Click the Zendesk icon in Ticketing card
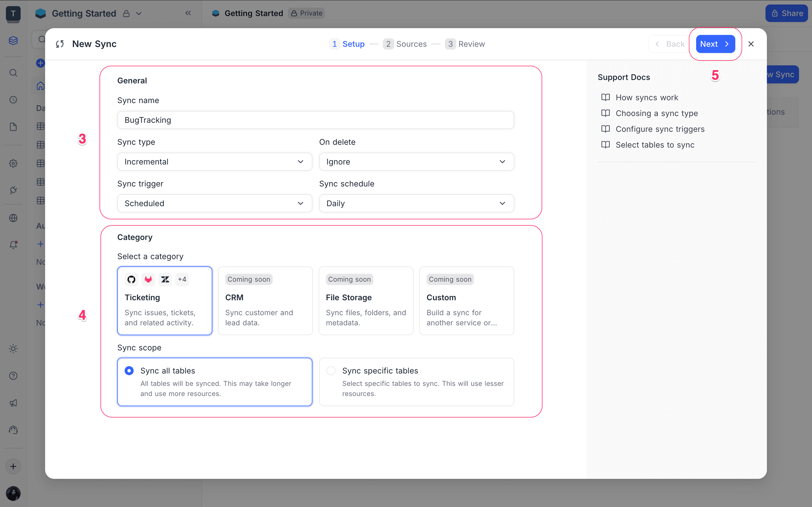 point(165,279)
